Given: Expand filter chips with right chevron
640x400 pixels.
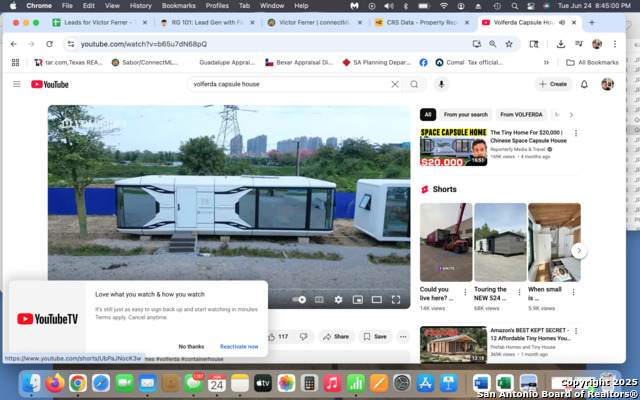Looking at the screenshot, I should point(557,115).
